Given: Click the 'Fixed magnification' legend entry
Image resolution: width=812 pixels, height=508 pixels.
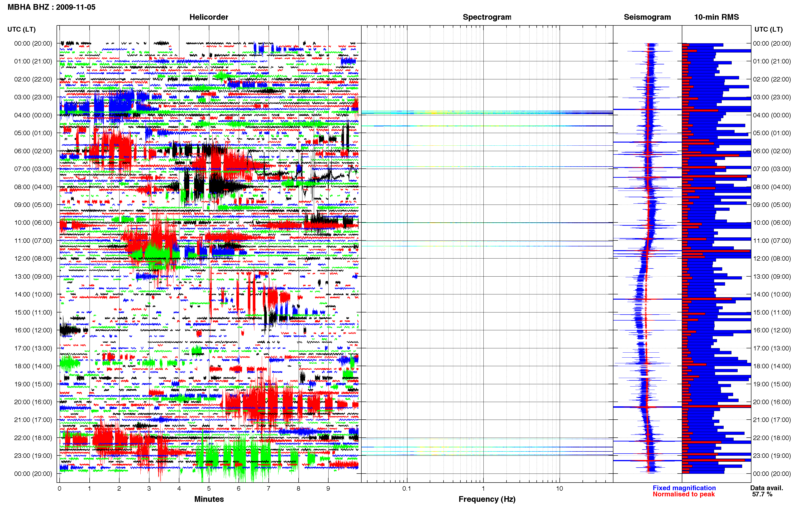Looking at the screenshot, I should point(684,488).
